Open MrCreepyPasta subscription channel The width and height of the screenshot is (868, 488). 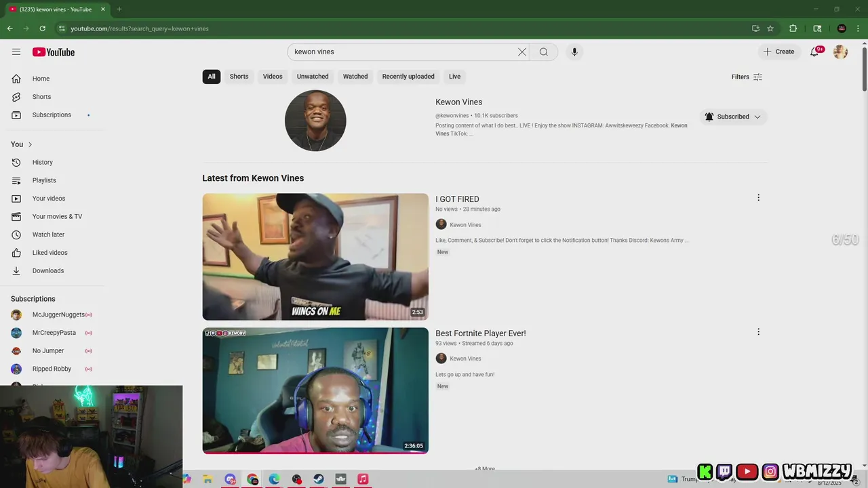[x=53, y=333]
